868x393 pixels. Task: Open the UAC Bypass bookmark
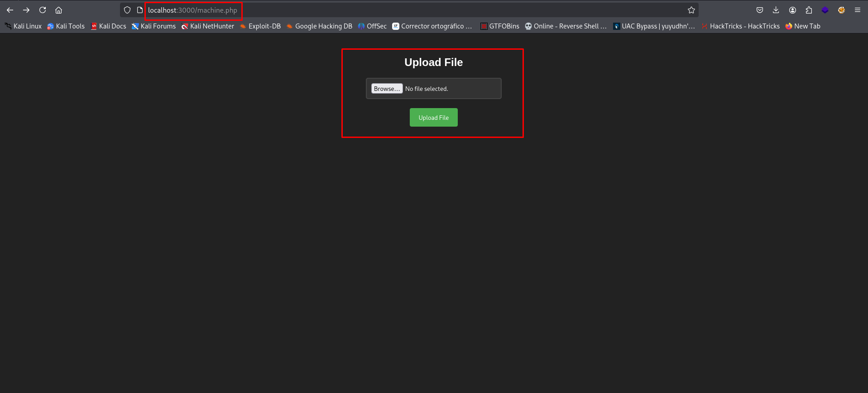(x=654, y=26)
